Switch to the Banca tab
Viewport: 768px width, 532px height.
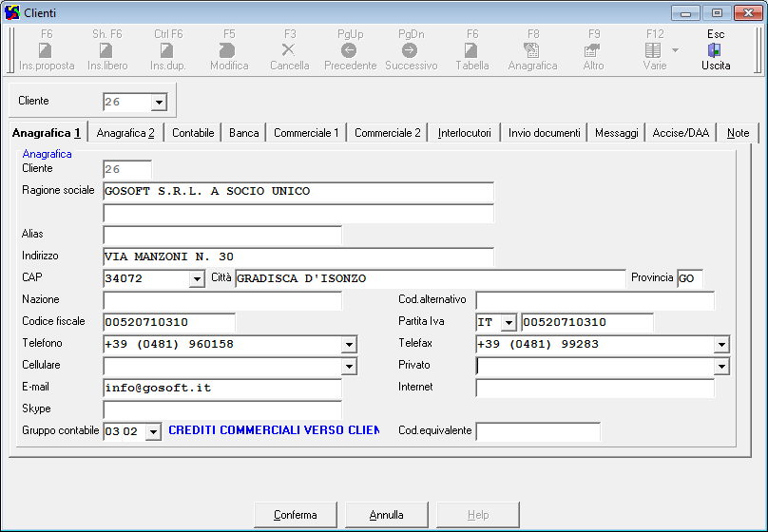244,133
